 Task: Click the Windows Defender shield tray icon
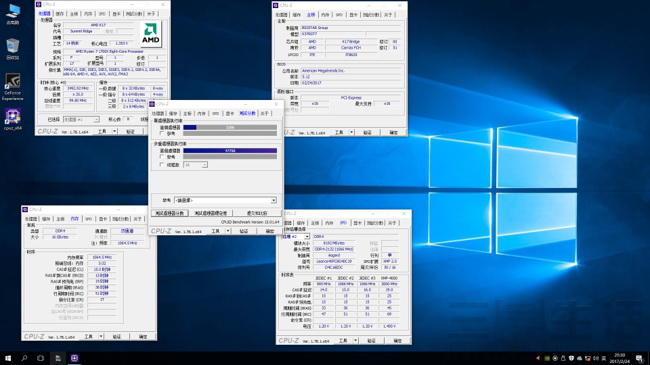(571, 358)
